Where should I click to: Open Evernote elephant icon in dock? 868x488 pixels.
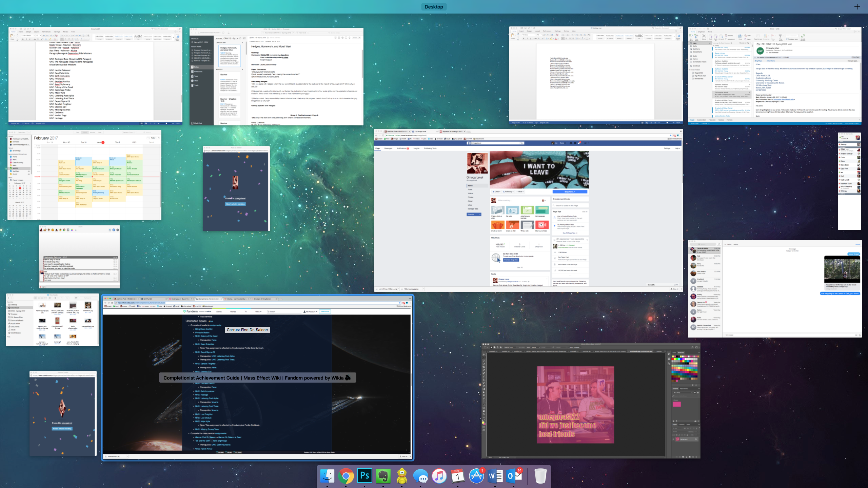click(383, 476)
